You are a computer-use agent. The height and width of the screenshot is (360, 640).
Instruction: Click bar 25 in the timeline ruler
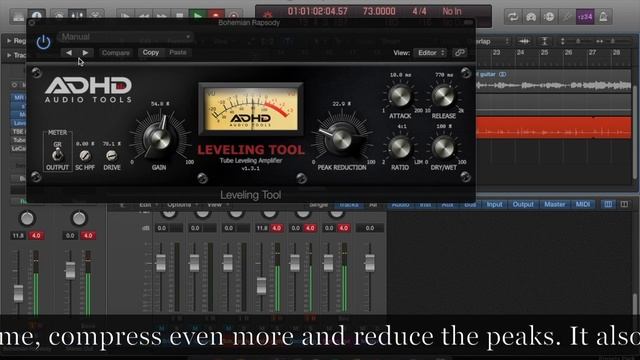(544, 52)
